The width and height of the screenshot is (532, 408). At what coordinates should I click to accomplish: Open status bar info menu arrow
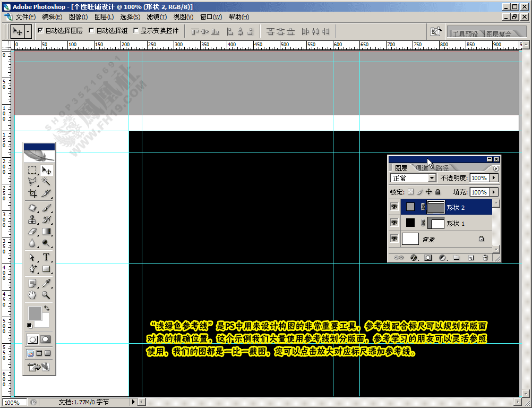click(x=133, y=402)
